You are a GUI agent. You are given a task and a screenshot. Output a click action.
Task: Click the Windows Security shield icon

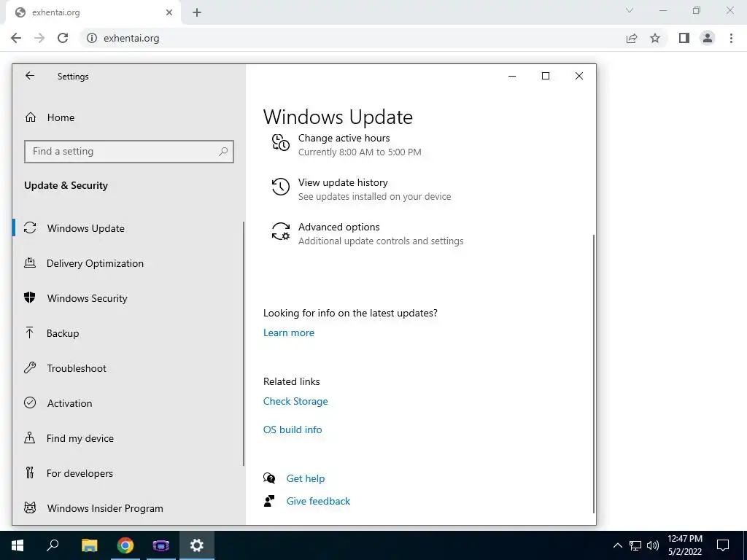pyautogui.click(x=29, y=297)
